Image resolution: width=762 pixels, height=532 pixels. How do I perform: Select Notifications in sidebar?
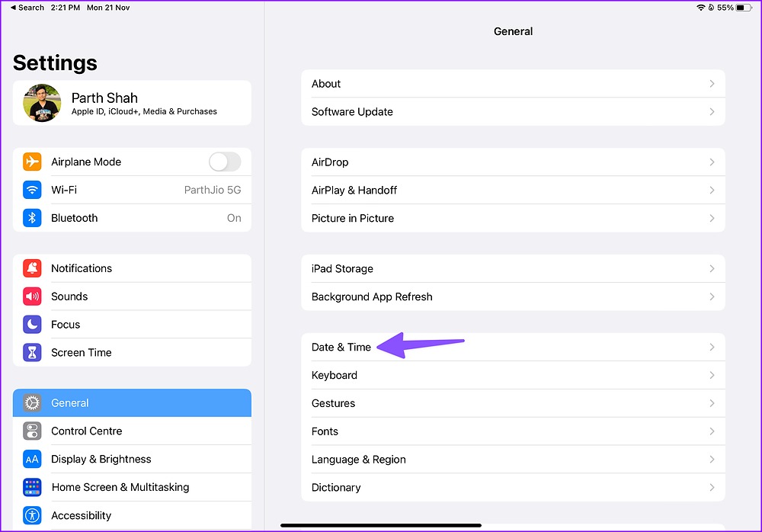[x=132, y=268]
